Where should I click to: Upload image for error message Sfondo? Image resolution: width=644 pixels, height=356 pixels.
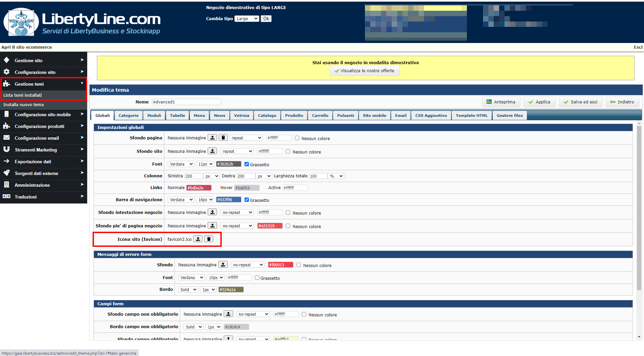pyautogui.click(x=223, y=265)
